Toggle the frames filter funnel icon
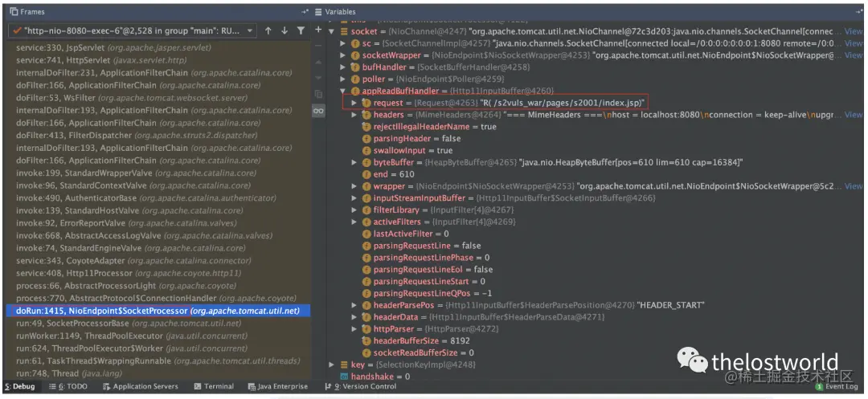Image resolution: width=868 pixels, height=399 pixels. click(301, 31)
